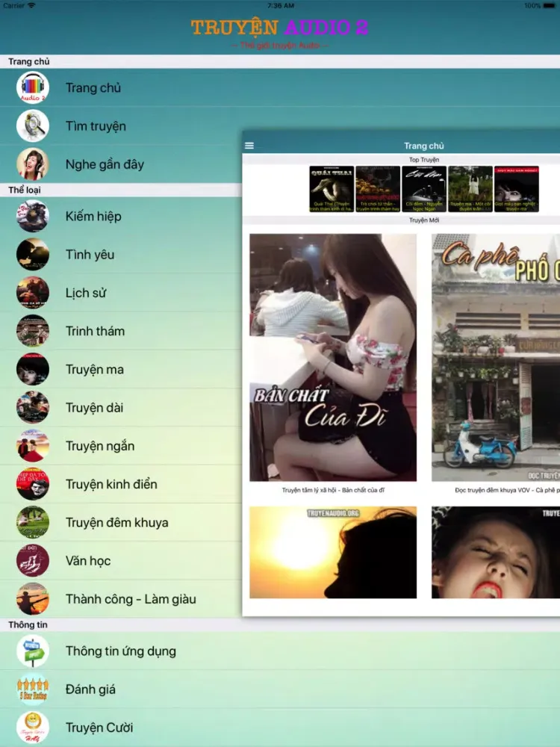The image size is (560, 747).
Task: Tap the Truyện dài category icon
Action: 33,407
